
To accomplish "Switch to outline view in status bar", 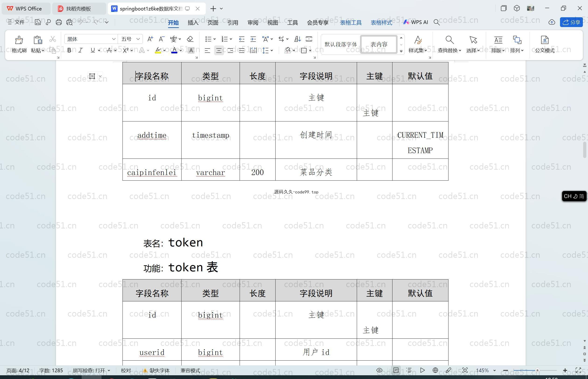I will [409, 370].
